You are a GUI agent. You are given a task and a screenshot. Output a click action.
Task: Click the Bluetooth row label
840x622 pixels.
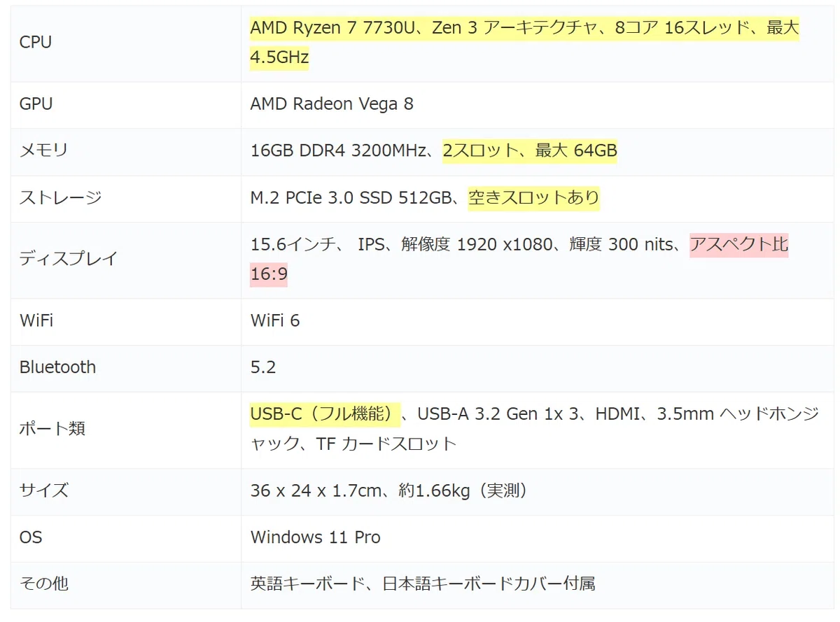click(x=57, y=367)
